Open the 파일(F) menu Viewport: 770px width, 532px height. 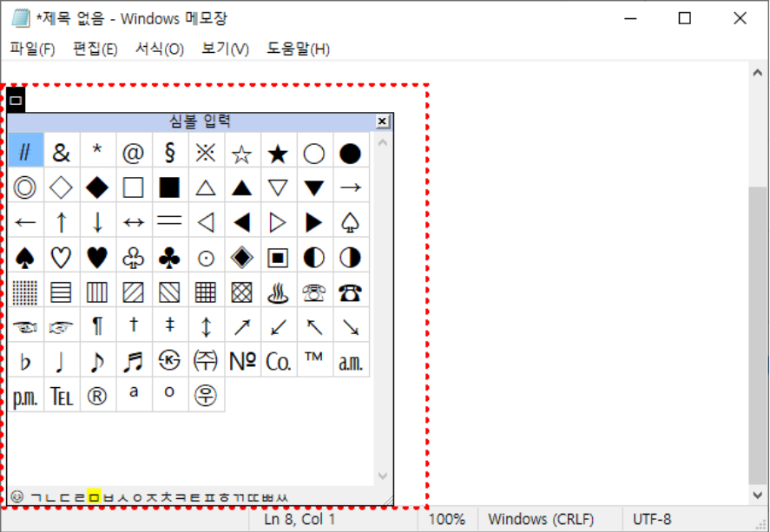[32, 49]
